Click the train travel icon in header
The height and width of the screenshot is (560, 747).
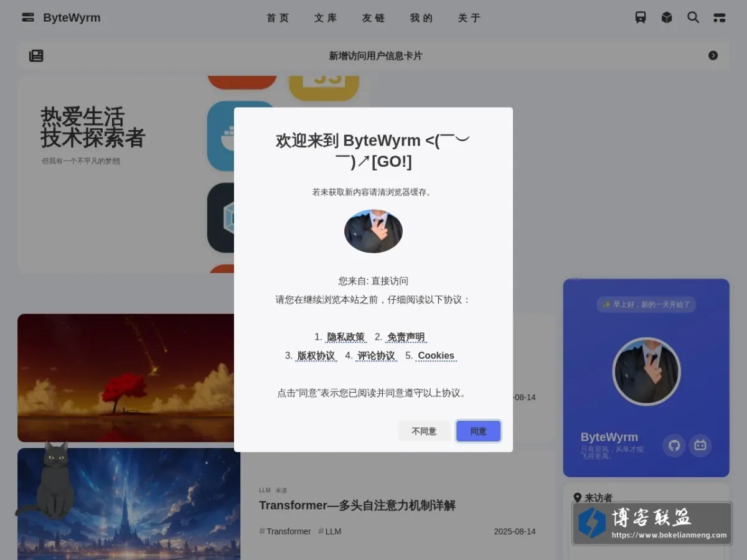[x=641, y=17]
